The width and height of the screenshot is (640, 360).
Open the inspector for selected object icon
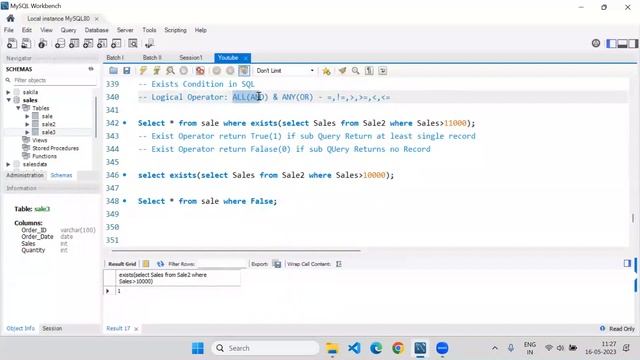point(42,43)
